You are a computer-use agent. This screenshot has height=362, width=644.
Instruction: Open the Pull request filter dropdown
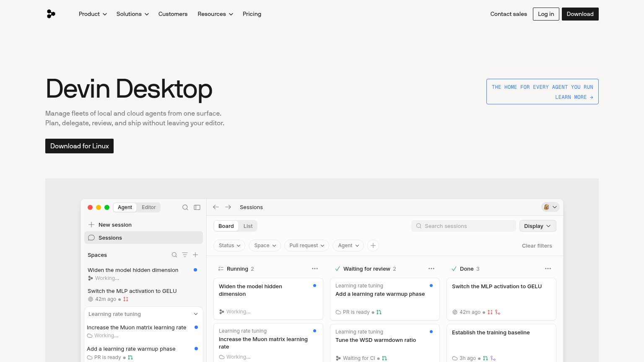click(306, 246)
